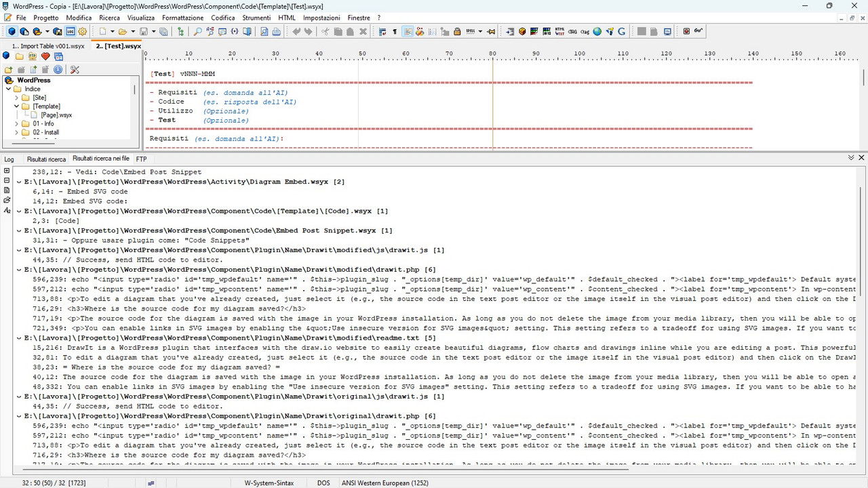This screenshot has height=488, width=868.
Task: Click the new document toolbar icon
Action: pyautogui.click(x=102, y=31)
